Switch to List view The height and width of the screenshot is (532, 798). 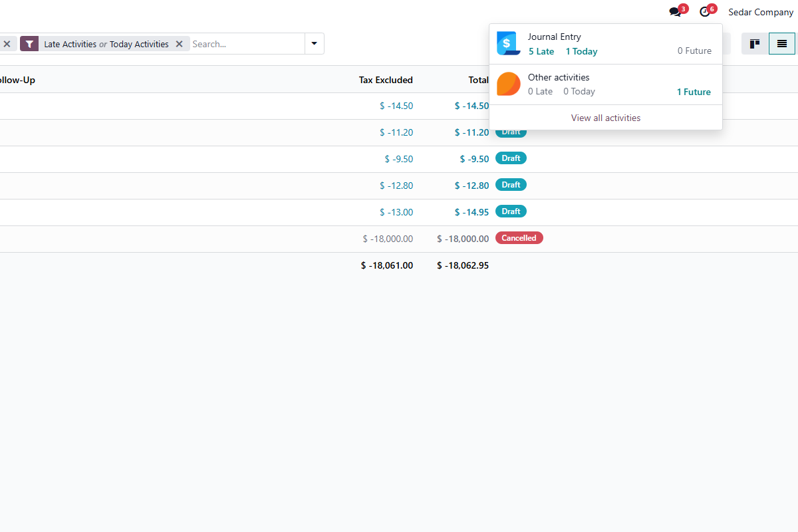pyautogui.click(x=782, y=44)
